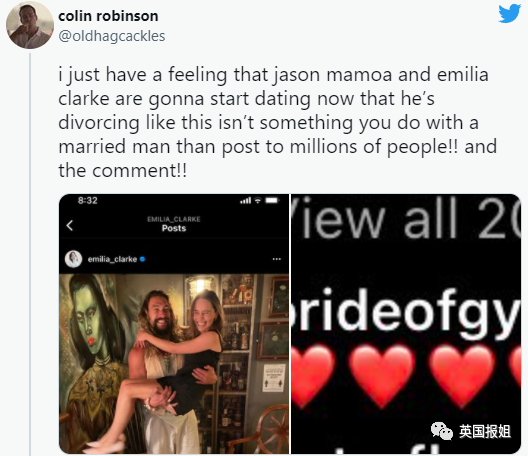Viewport: 528px width, 456px height.
Task: Open the three-dot post options menu
Action: click(276, 259)
